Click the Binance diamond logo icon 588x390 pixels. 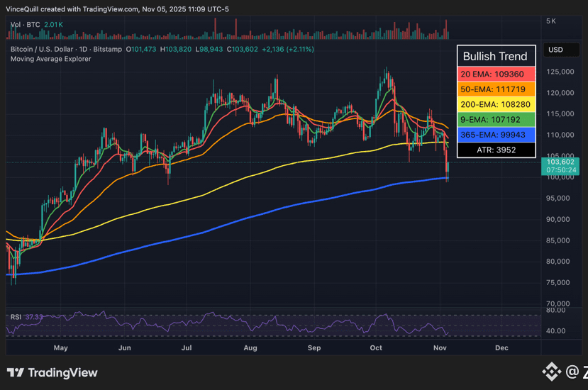pyautogui.click(x=552, y=371)
